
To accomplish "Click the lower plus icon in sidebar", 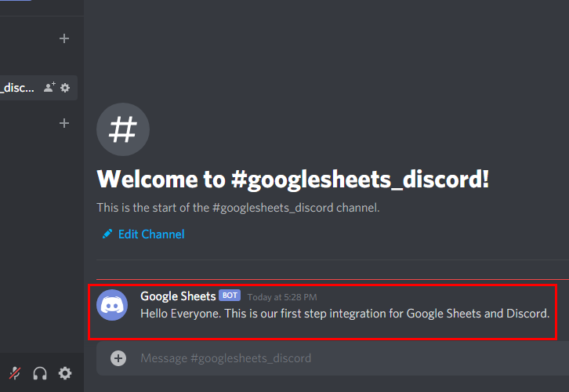I will [x=64, y=123].
